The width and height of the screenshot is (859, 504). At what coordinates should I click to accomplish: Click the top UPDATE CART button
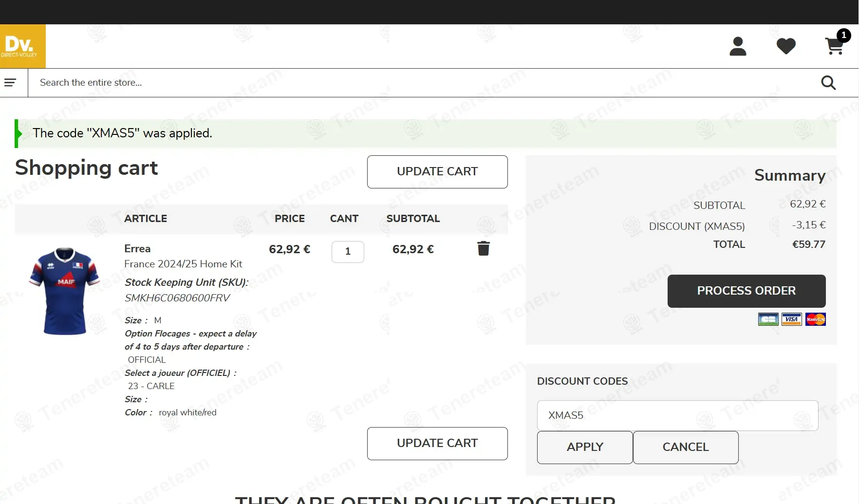click(437, 172)
